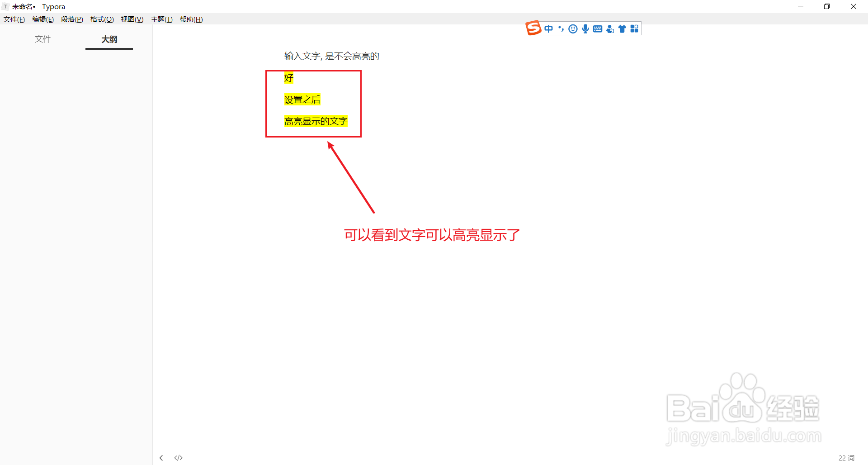Select the Sogou login person icon
The image size is (868, 465).
(609, 28)
